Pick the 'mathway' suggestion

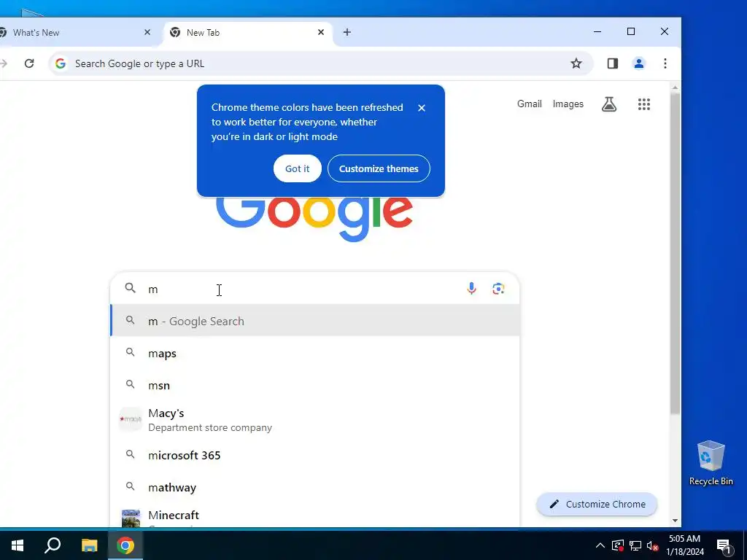coord(315,487)
